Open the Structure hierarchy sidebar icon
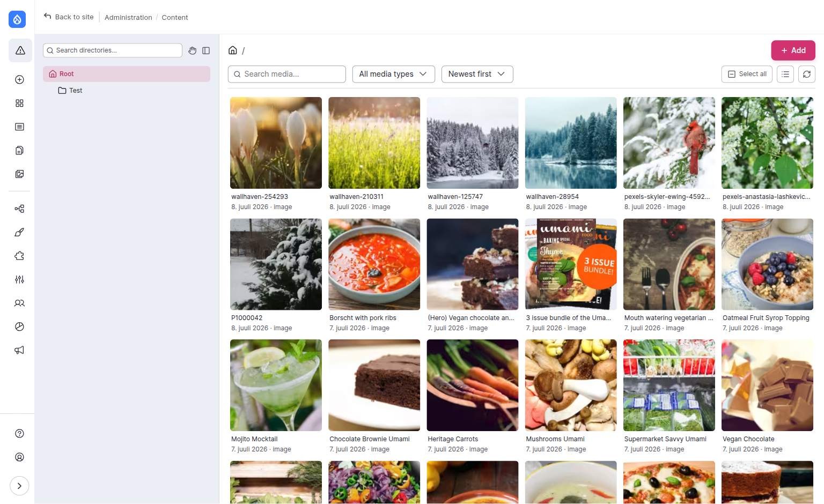 tap(20, 209)
